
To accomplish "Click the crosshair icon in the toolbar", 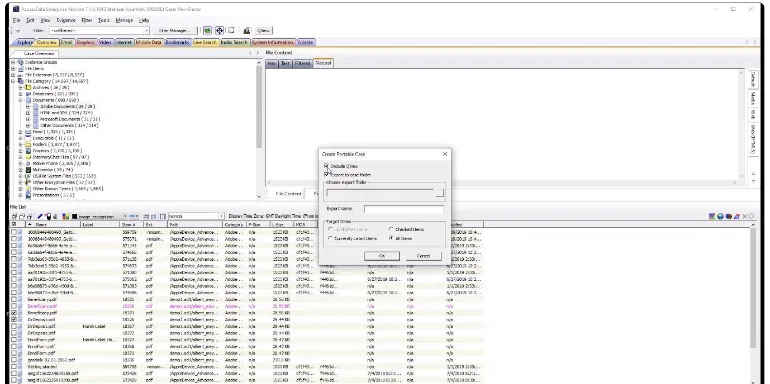I will (x=219, y=30).
